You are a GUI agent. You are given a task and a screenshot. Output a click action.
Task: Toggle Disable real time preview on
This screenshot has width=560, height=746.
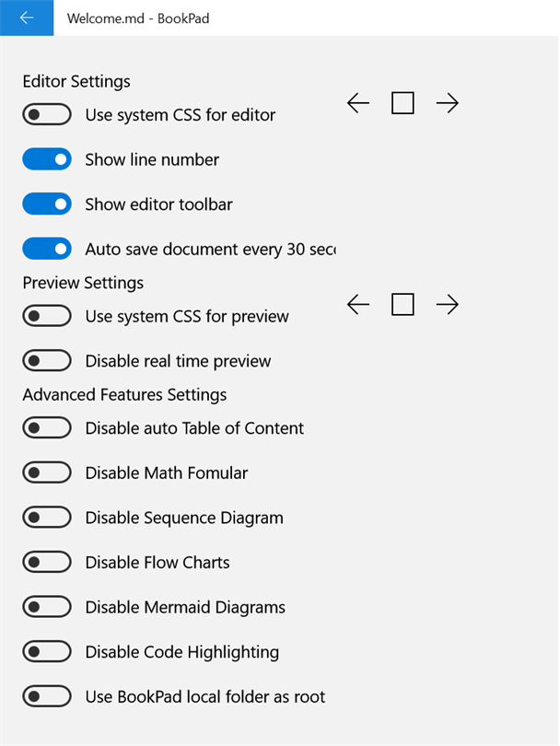(47, 361)
